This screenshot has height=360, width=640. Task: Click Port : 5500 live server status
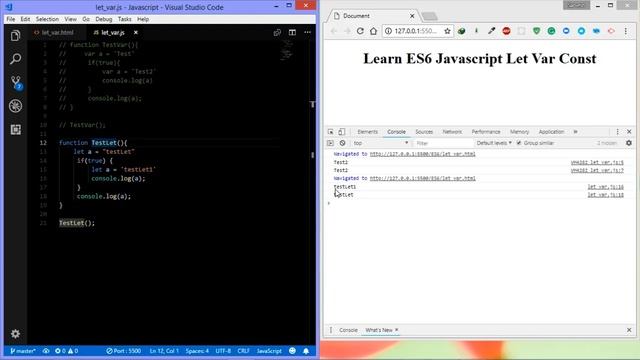click(x=123, y=351)
